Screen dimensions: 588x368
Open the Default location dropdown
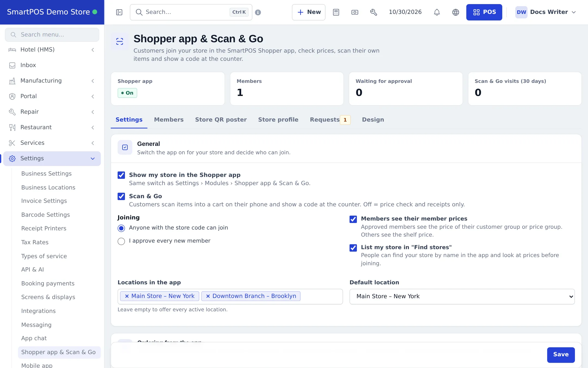[462, 296]
